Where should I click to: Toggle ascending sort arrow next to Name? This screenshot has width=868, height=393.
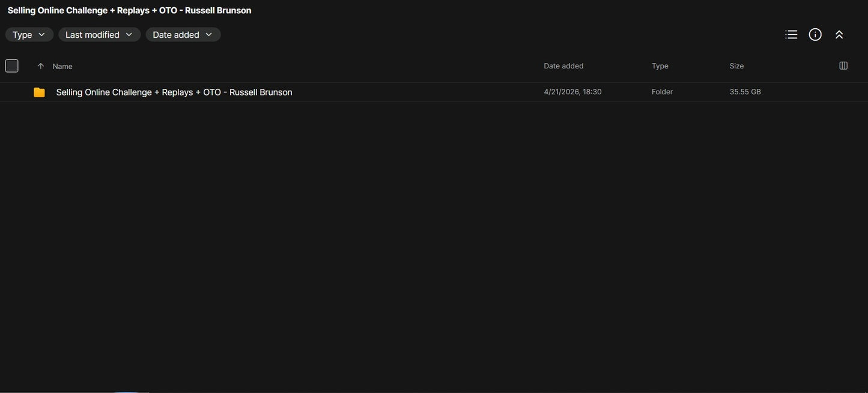[x=41, y=66]
